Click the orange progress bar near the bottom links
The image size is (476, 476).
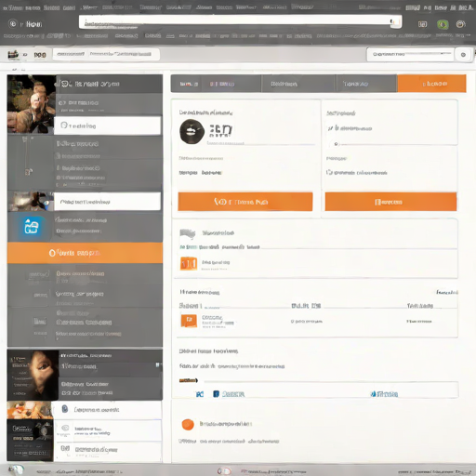[188, 380]
